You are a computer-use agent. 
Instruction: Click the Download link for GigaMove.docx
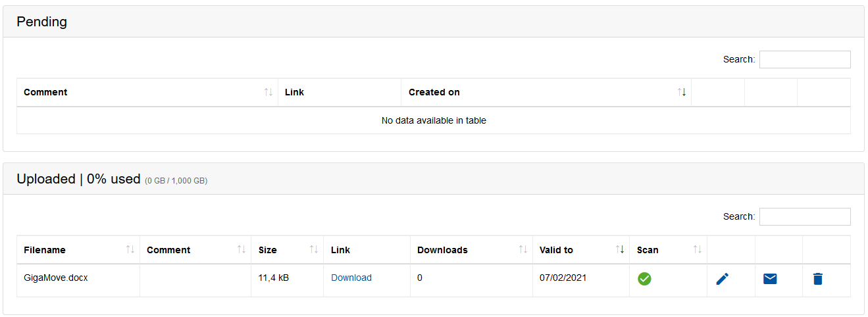click(x=351, y=278)
